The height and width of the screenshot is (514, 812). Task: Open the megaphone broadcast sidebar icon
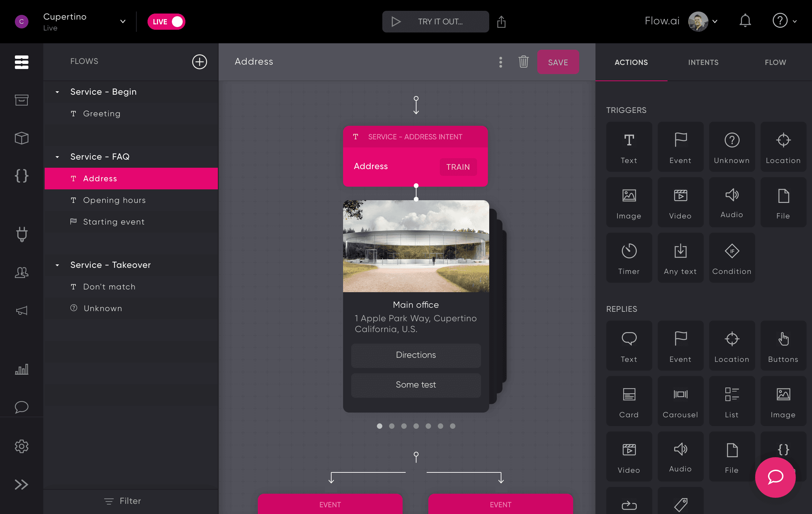[22, 310]
